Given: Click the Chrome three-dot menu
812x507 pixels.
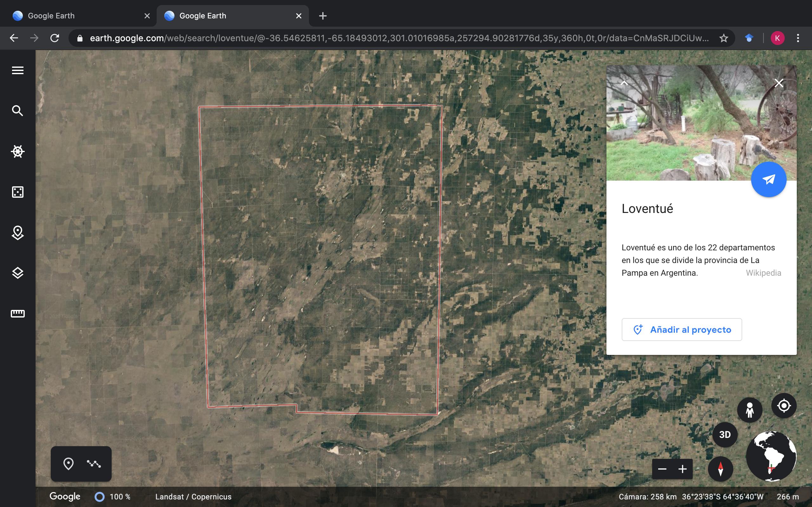Looking at the screenshot, I should pos(798,38).
